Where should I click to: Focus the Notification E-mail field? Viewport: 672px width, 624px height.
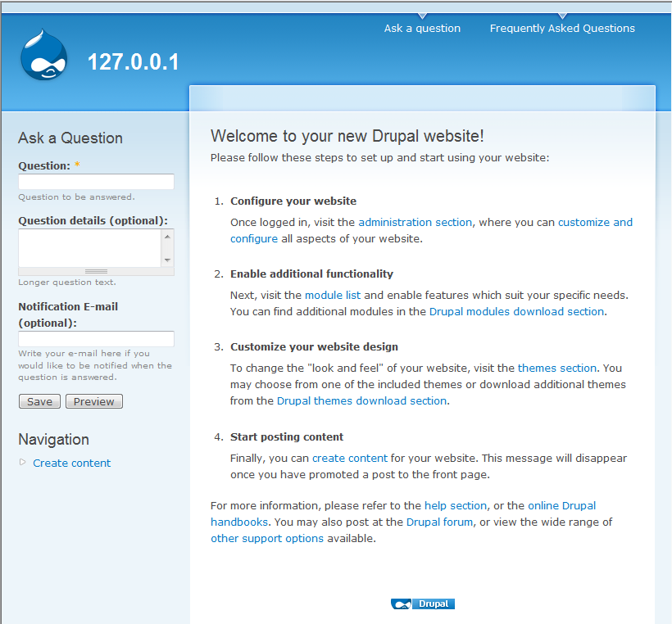pyautogui.click(x=96, y=339)
